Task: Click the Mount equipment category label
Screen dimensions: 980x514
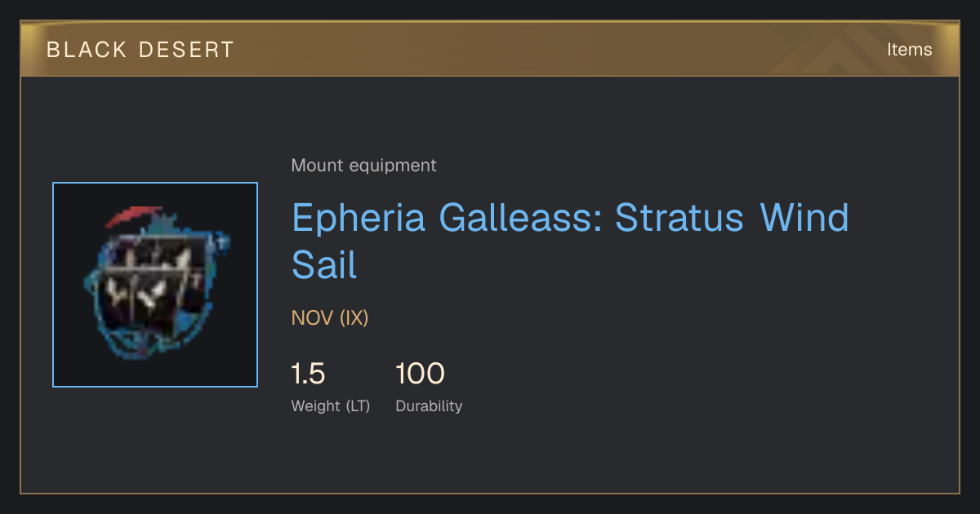Action: click(363, 166)
